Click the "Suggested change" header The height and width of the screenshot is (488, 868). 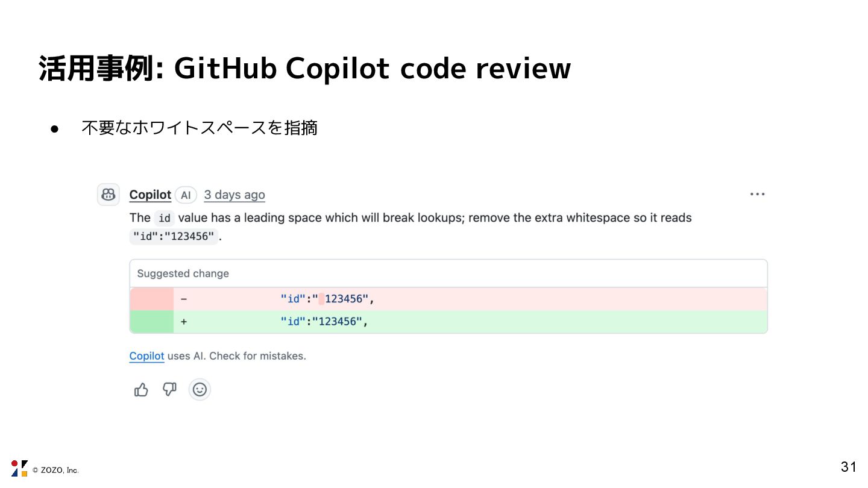click(x=183, y=274)
